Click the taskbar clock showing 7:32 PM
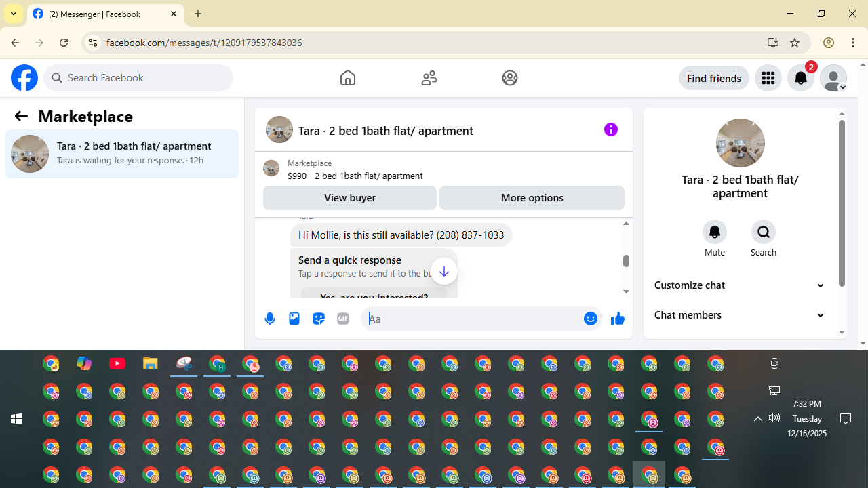This screenshot has width=868, height=488. coord(807,418)
